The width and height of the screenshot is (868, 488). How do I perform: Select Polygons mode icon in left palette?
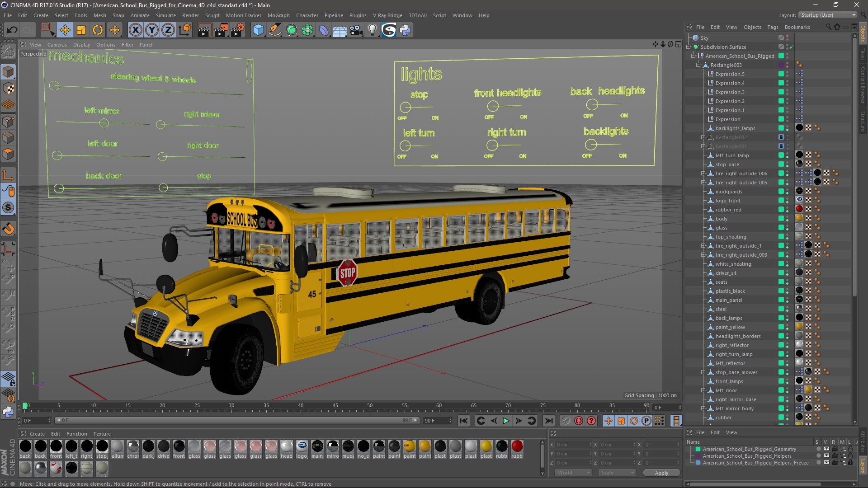(x=8, y=154)
